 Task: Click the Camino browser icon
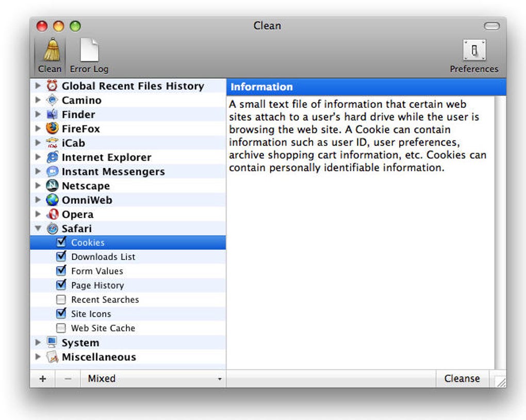tap(52, 100)
